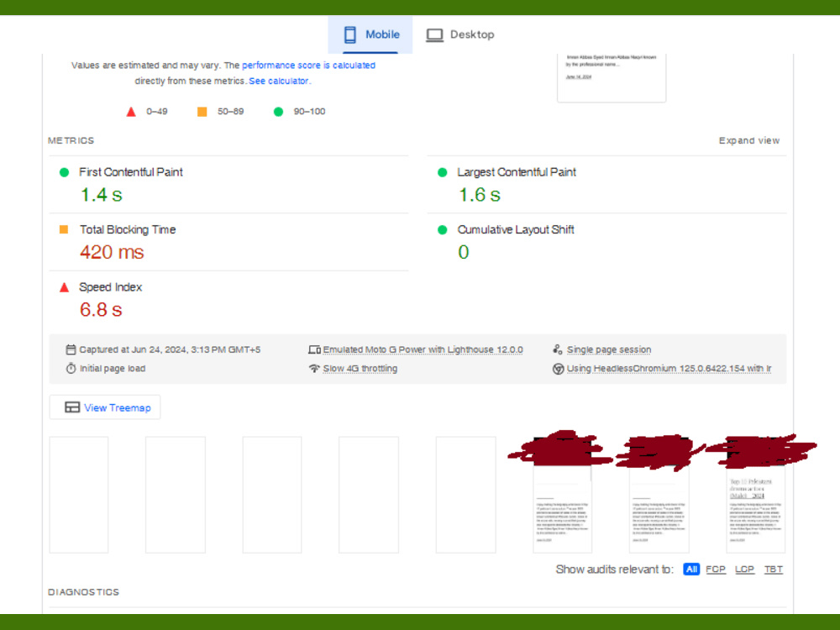Click the red triangle 0–49 legend icon
Screen dimensions: 840x630
(131, 112)
